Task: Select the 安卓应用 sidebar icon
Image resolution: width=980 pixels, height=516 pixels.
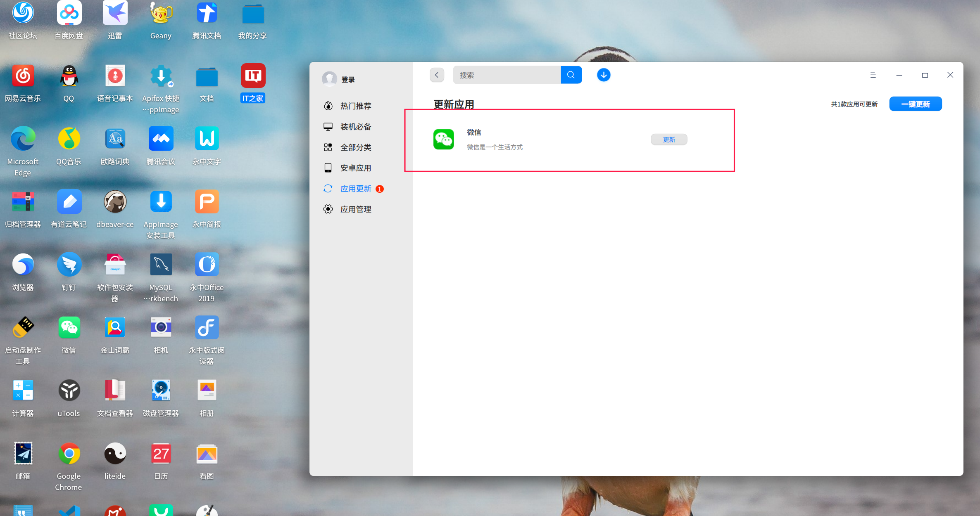Action: click(328, 168)
